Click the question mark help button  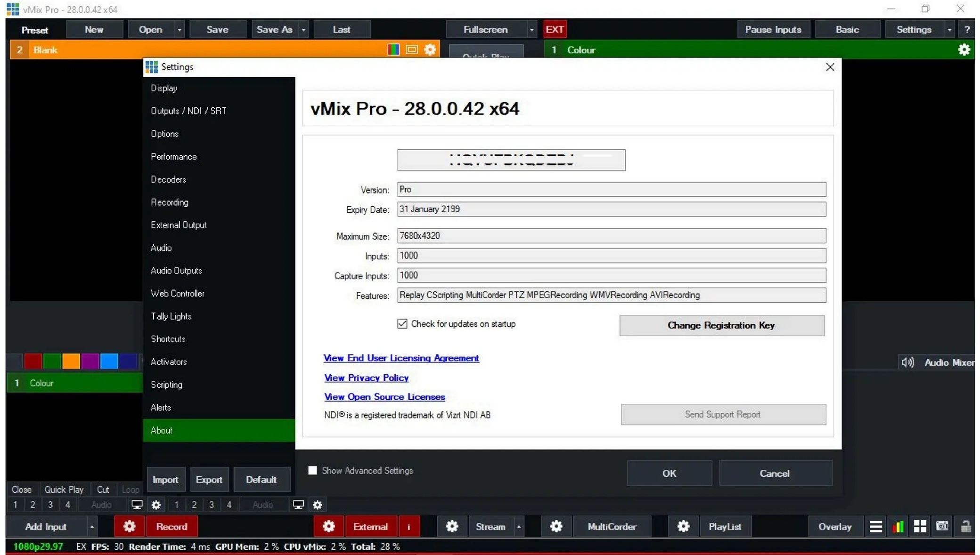967,30
